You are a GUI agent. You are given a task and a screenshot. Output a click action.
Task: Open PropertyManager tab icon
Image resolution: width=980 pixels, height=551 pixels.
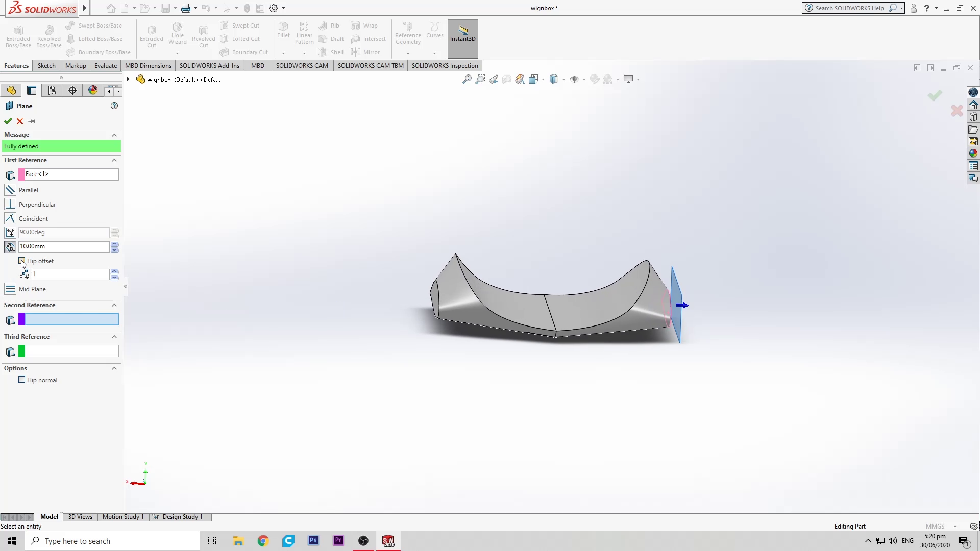32,90
